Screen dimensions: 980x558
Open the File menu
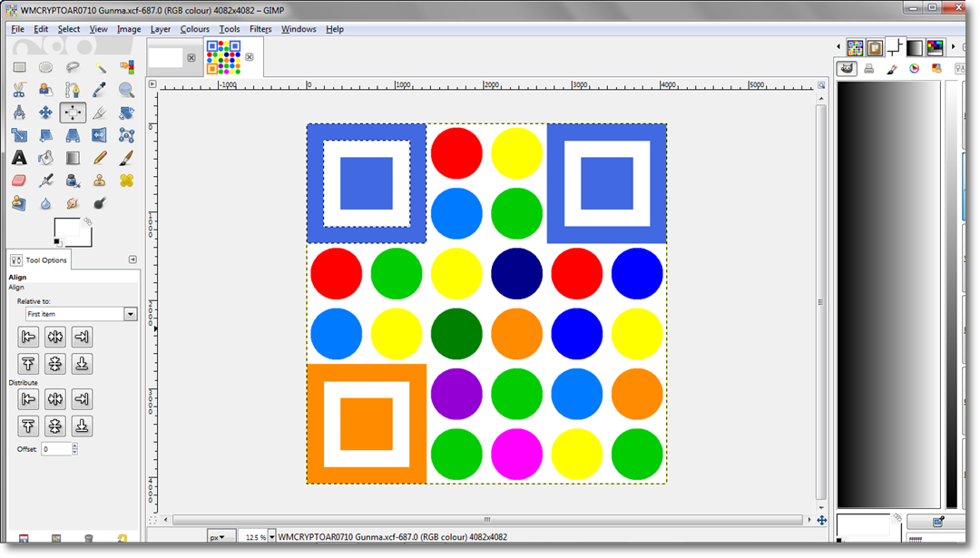pyautogui.click(x=17, y=29)
